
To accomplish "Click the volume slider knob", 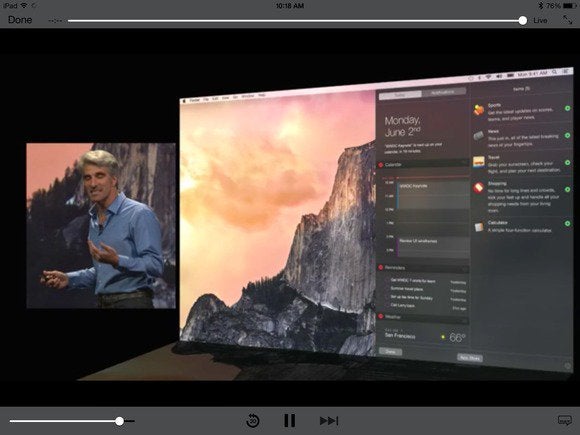I will [x=119, y=421].
